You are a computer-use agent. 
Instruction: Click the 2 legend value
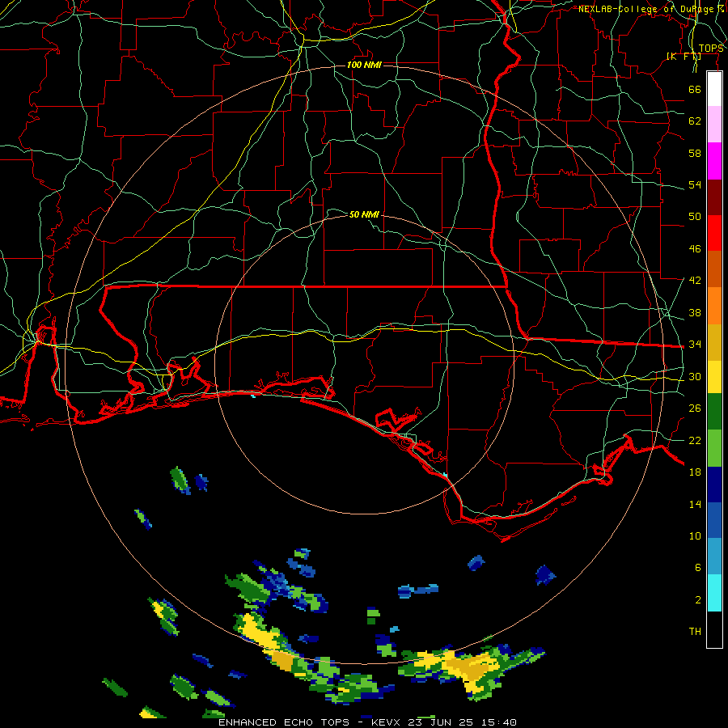[698, 600]
